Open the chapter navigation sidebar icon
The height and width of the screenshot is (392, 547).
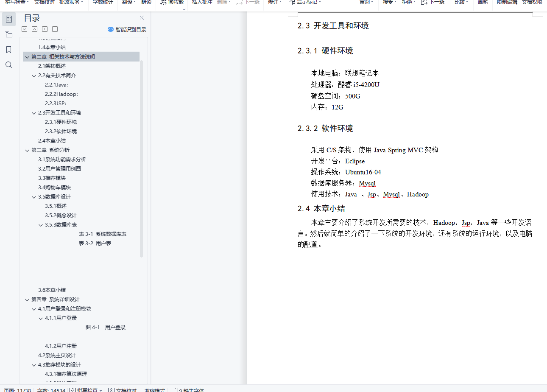pyautogui.click(x=9, y=34)
